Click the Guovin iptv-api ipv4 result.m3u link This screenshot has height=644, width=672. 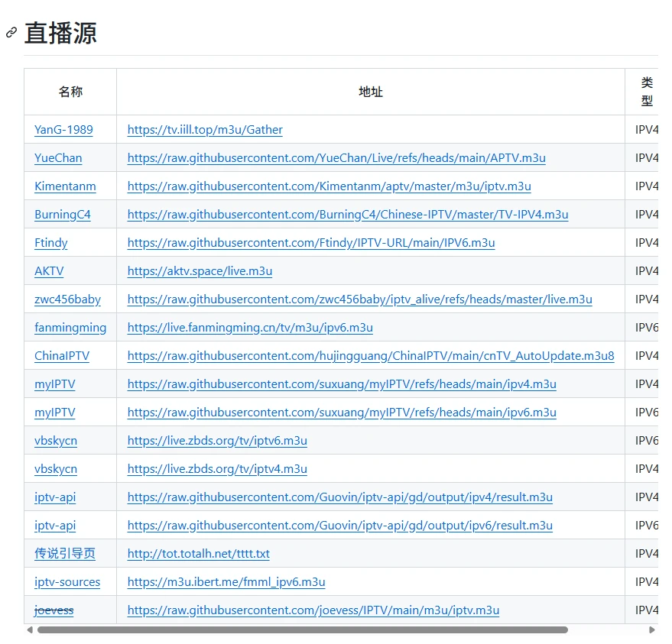pyautogui.click(x=339, y=497)
